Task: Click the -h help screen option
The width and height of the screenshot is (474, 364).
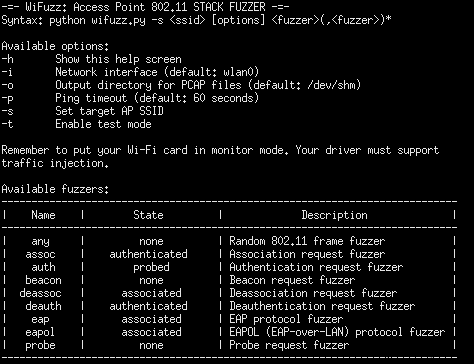Action: click(x=91, y=59)
